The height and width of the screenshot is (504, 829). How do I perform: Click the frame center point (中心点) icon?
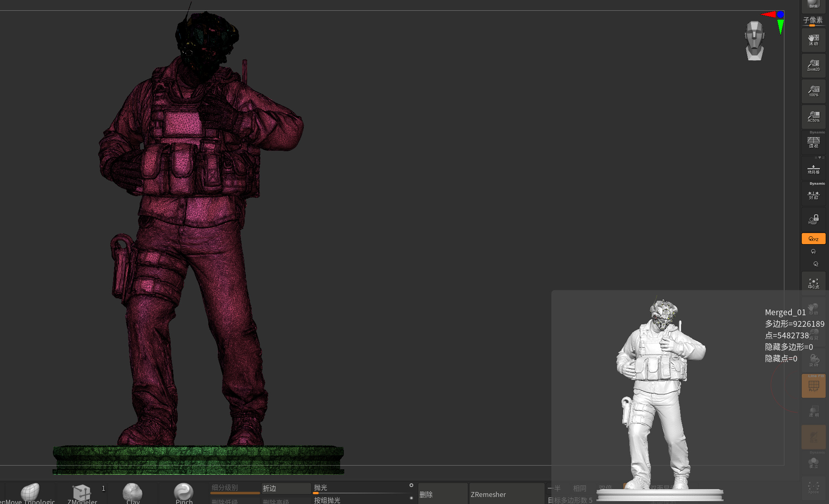pos(813,283)
